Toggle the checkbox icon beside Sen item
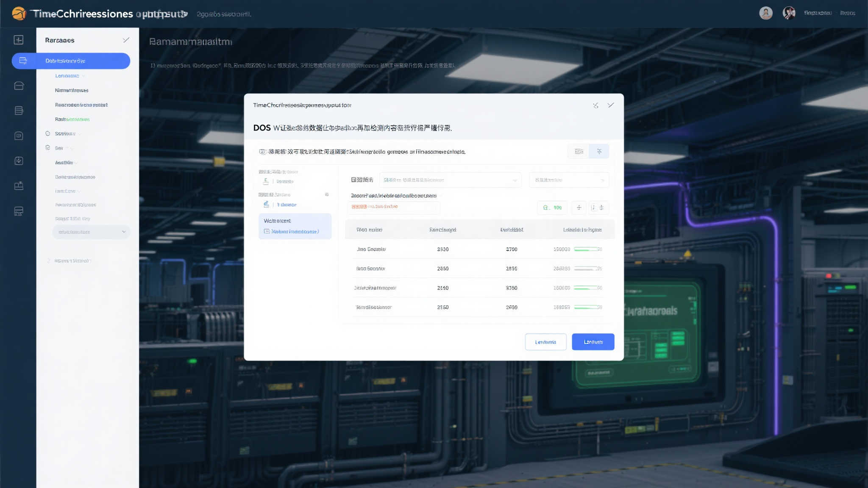 point(48,148)
